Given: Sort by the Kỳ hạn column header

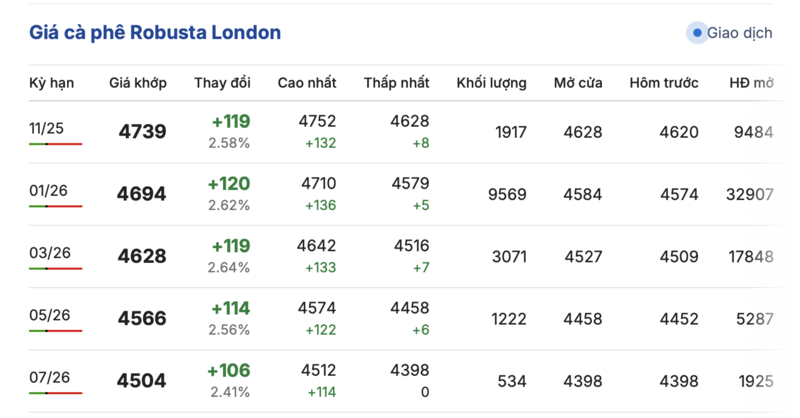Looking at the screenshot, I should tap(51, 83).
